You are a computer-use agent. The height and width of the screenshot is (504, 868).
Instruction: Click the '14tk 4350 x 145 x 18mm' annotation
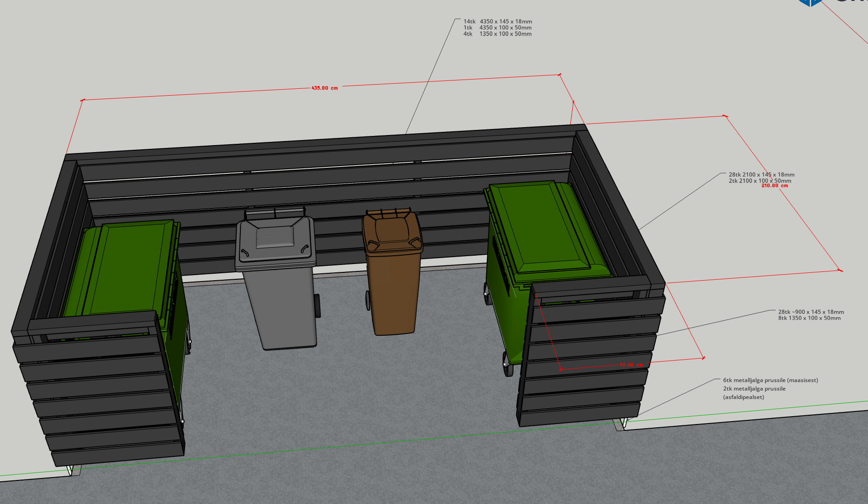click(x=498, y=22)
